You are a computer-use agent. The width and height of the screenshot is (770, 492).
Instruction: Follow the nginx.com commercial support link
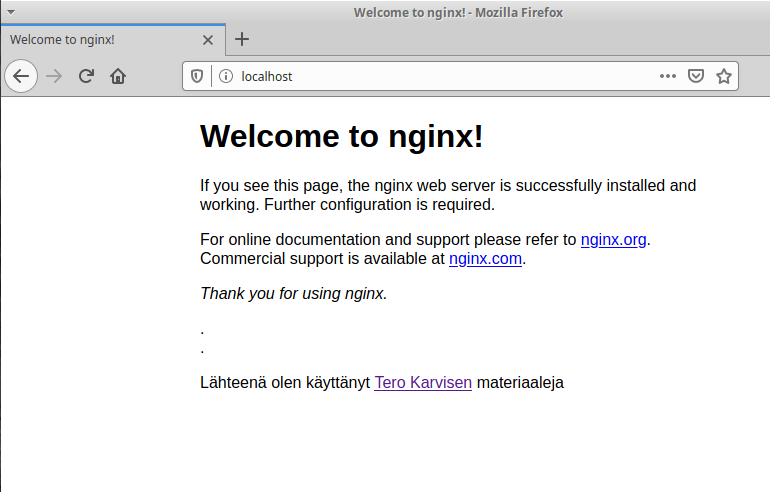click(x=485, y=259)
